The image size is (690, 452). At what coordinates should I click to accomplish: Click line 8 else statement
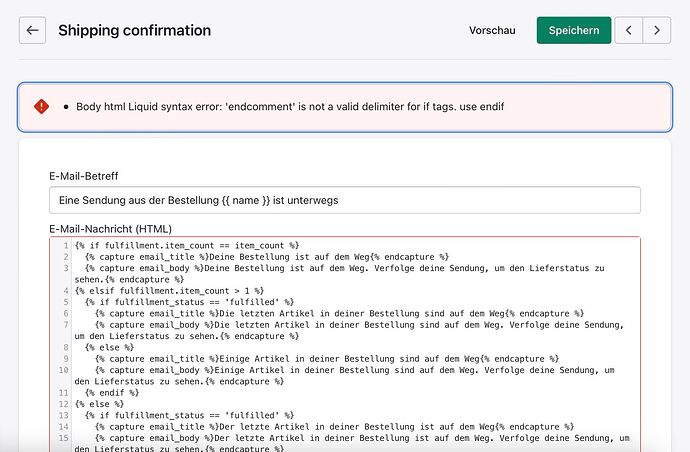(x=109, y=348)
